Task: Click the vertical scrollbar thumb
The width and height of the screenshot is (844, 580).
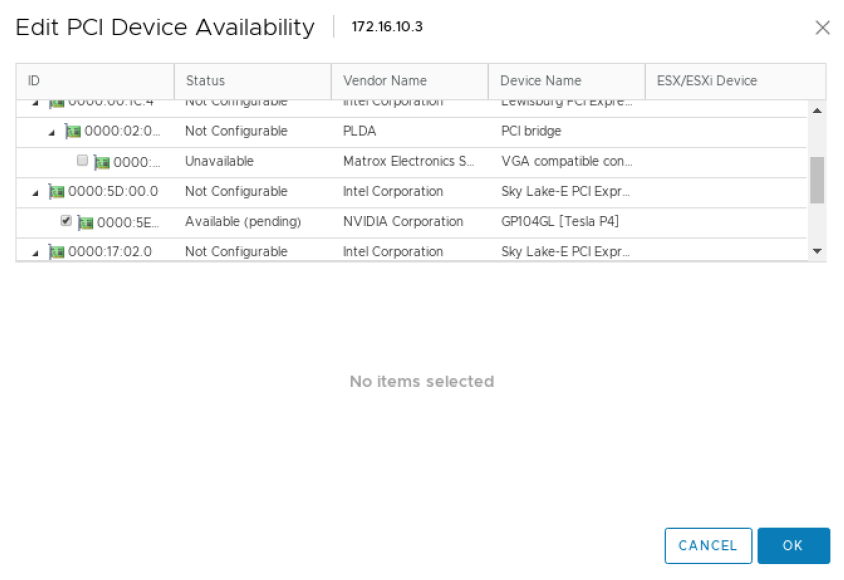Action: 816,180
